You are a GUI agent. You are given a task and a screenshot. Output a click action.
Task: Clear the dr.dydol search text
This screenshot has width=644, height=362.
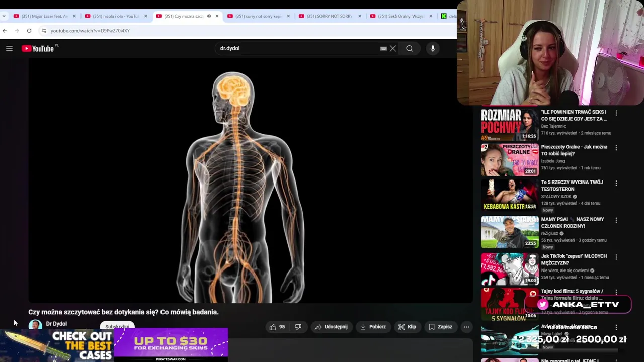(x=393, y=48)
